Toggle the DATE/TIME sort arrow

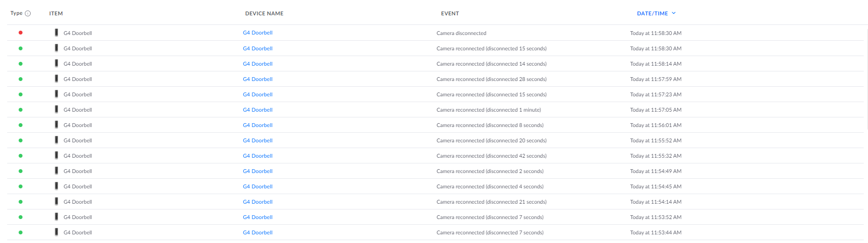674,13
